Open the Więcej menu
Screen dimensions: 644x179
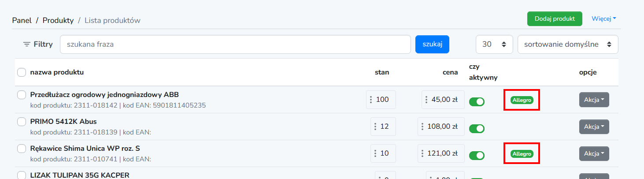(x=604, y=19)
